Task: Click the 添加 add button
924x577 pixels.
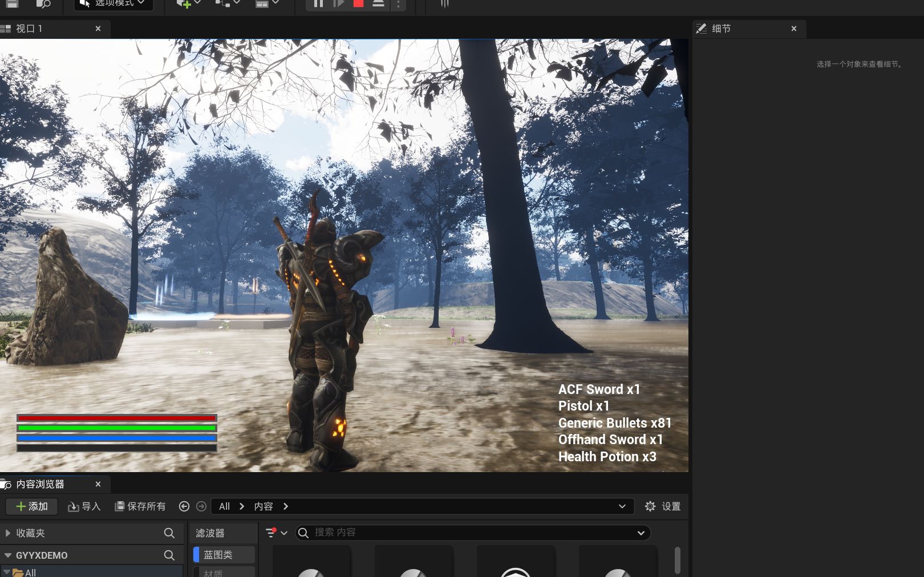Action: coord(32,506)
